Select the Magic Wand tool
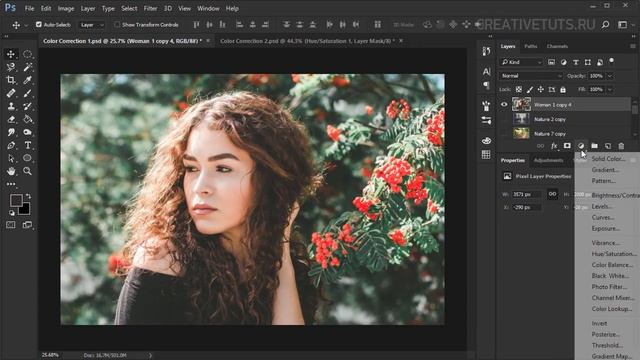The image size is (640, 360). pos(27,67)
